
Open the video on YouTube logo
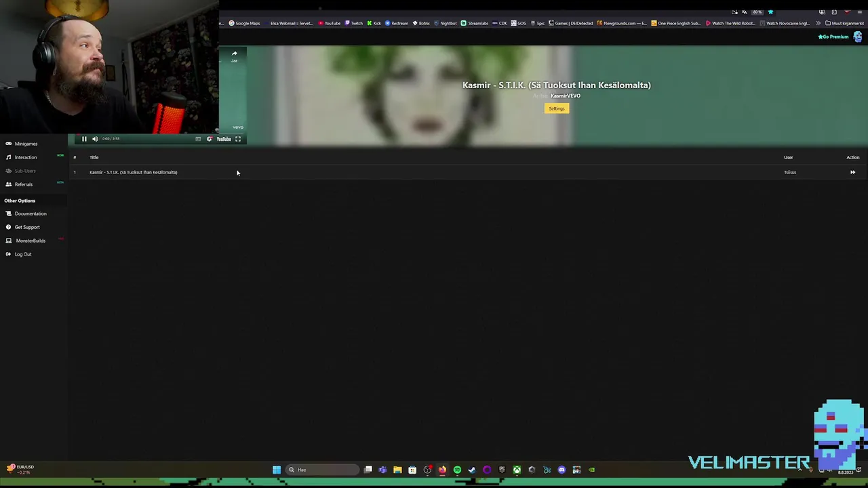click(224, 139)
